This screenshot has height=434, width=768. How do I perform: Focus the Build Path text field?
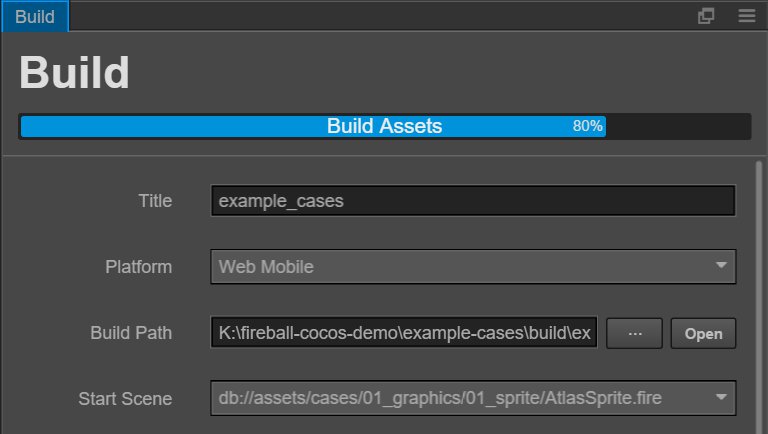coord(404,333)
